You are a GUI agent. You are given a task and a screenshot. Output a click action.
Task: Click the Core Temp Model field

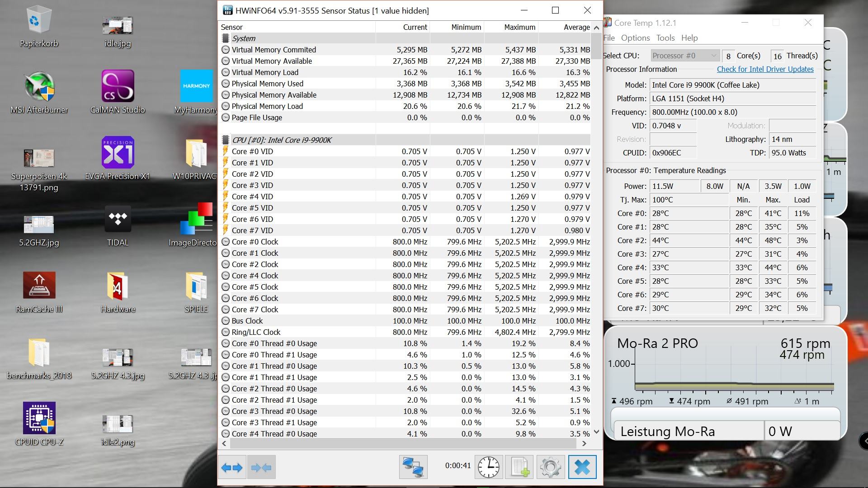tap(733, 85)
